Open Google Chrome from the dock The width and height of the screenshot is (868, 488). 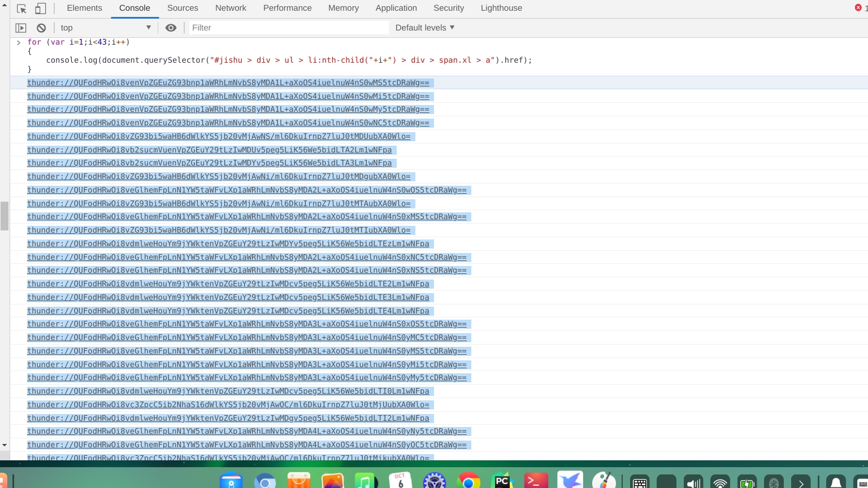pos(468,481)
